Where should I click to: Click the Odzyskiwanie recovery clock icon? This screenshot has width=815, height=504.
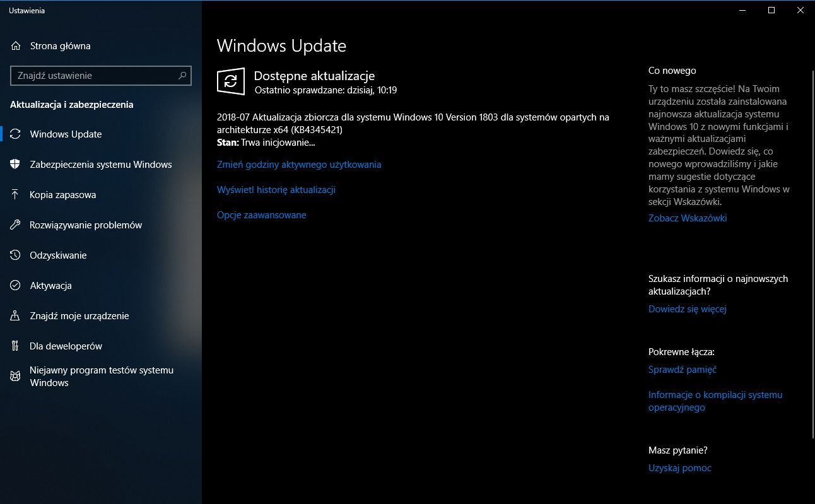pos(16,255)
